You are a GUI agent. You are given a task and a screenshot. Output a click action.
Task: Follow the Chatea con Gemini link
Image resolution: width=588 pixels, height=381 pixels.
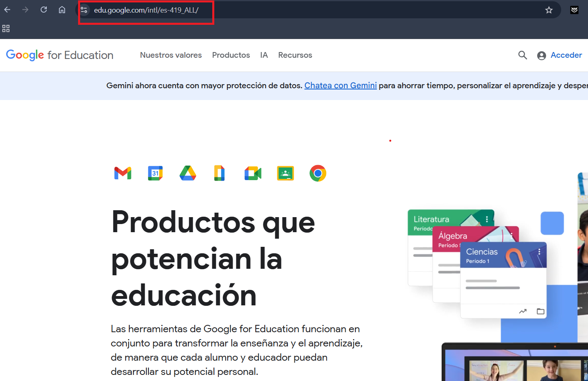[340, 86]
